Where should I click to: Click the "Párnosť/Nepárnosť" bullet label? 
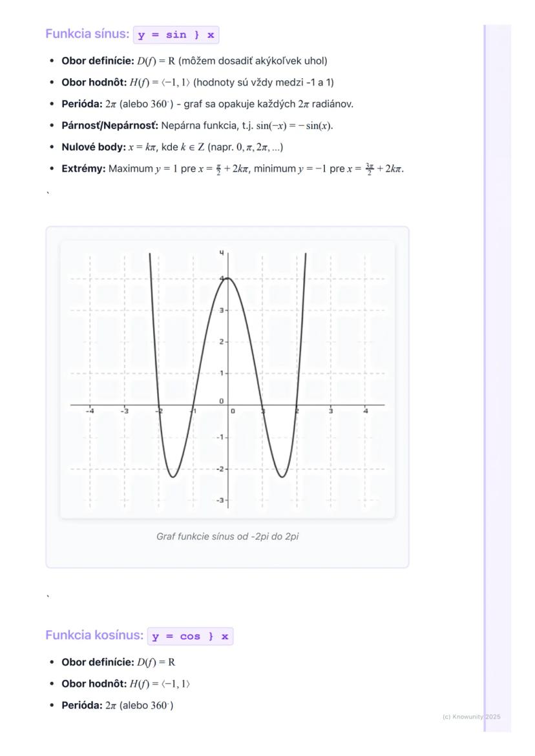click(x=110, y=125)
